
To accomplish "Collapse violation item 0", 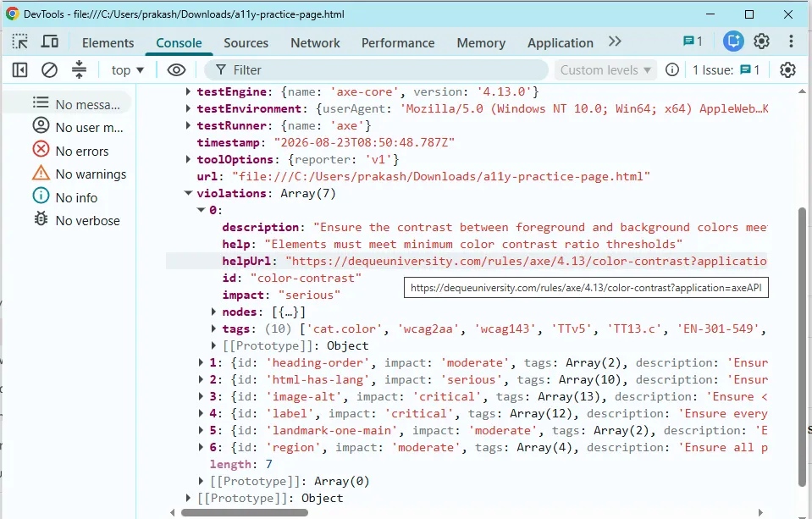I will pos(201,210).
